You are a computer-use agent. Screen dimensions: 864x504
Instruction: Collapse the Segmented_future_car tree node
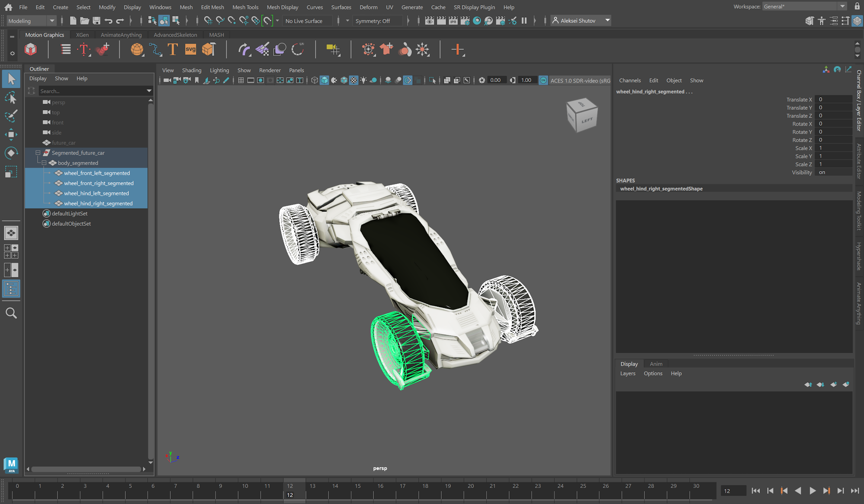(x=38, y=153)
